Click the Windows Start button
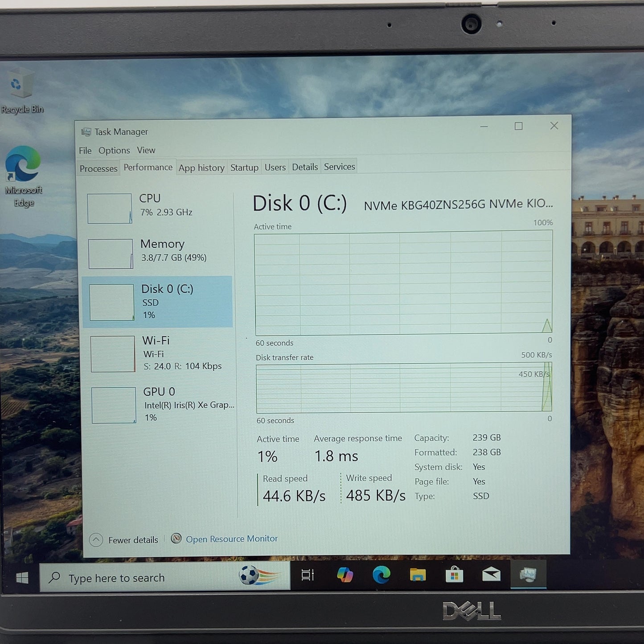644x644 pixels. click(22, 578)
